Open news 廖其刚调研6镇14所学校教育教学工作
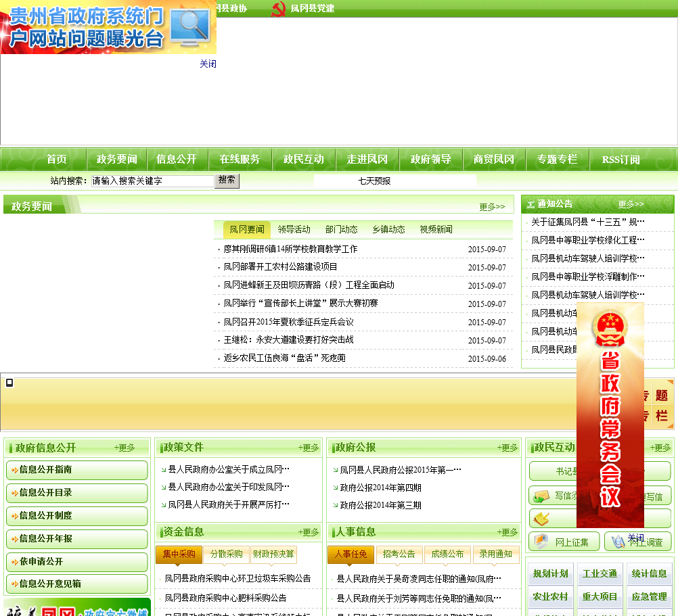The width and height of the screenshot is (678, 616). 290,250
